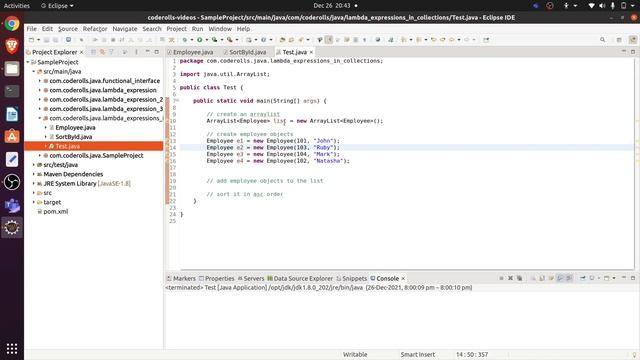Image resolution: width=640 pixels, height=360 pixels.
Task: Expand com.coderolls.java.SampleProject package
Action: (x=40, y=156)
